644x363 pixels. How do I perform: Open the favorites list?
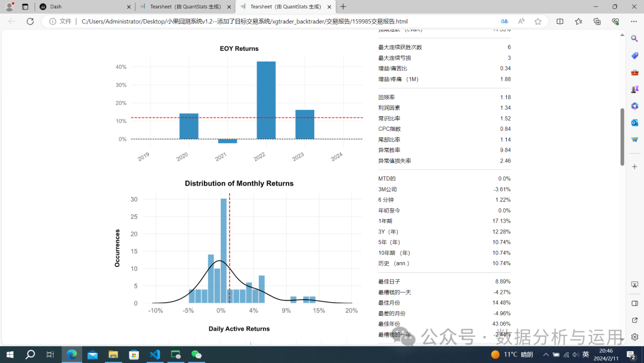(x=578, y=21)
